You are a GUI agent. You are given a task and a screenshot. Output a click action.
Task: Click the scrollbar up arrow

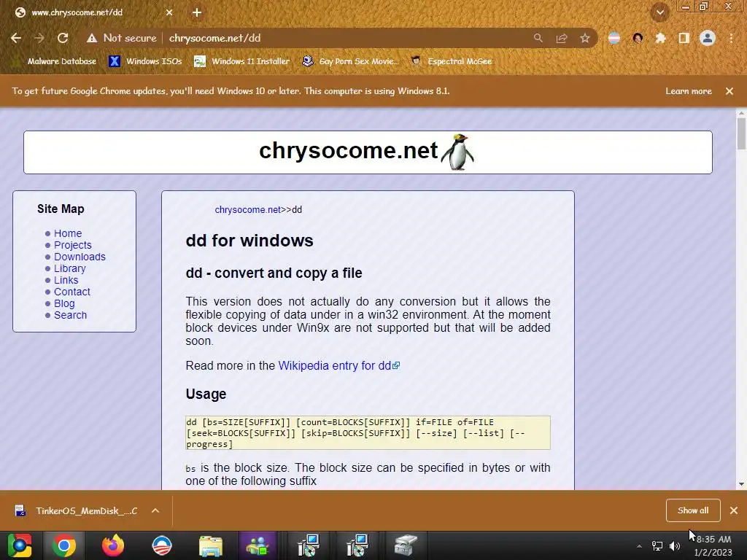[x=741, y=113]
